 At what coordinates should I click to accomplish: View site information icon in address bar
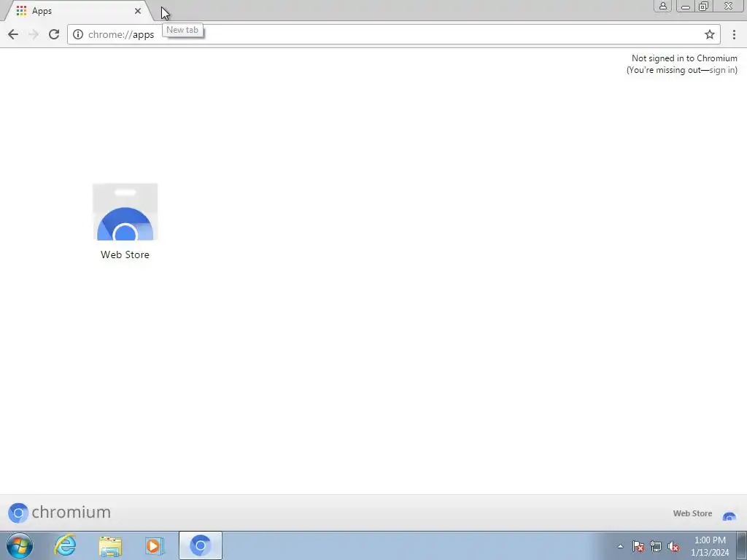click(x=78, y=34)
